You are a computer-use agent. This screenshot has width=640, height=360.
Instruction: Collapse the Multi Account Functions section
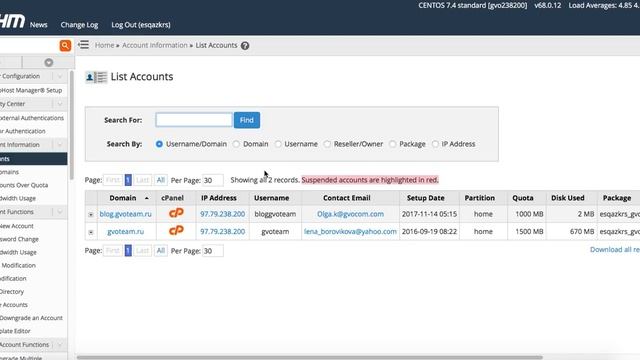(x=60, y=345)
